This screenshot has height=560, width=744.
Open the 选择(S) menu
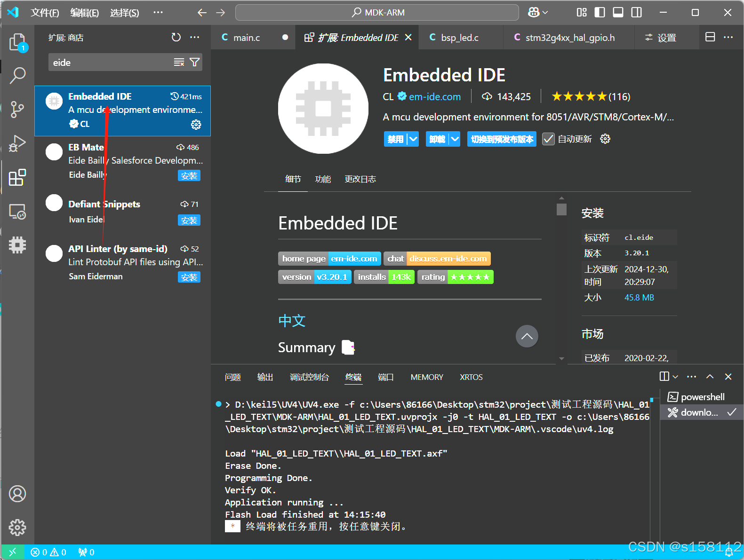click(125, 13)
